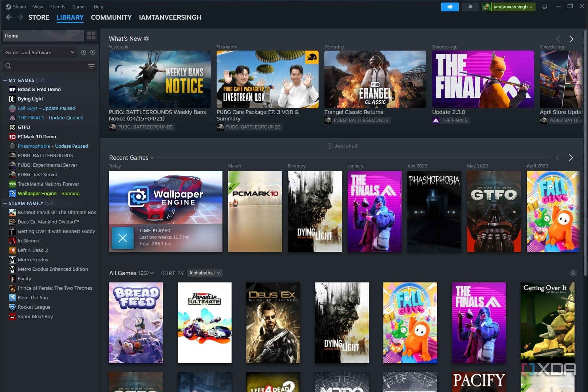Screen dimensions: 588x392
Task: Select THE FINALS Update Queued entry
Action: point(50,118)
